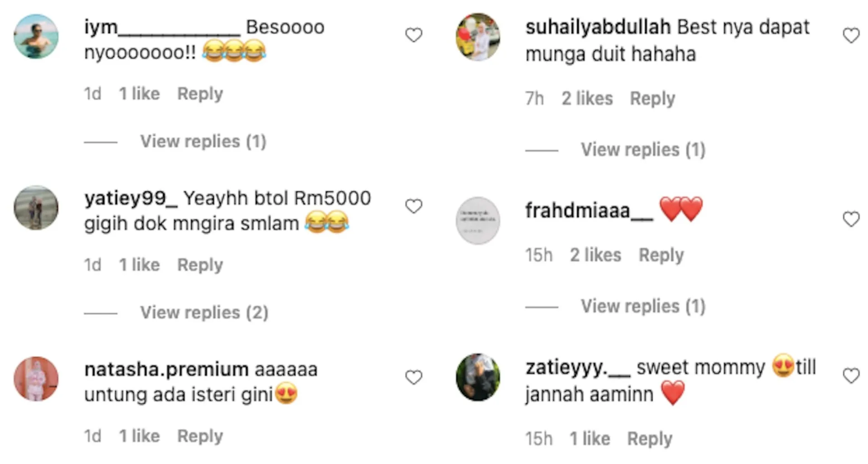Open suhailyabdullah username link
868x464 pixels.
point(598,27)
